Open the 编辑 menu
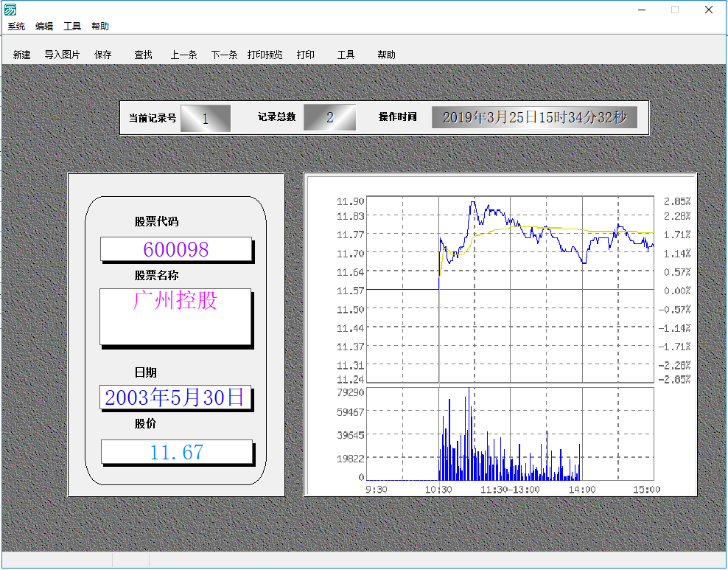 [44, 27]
